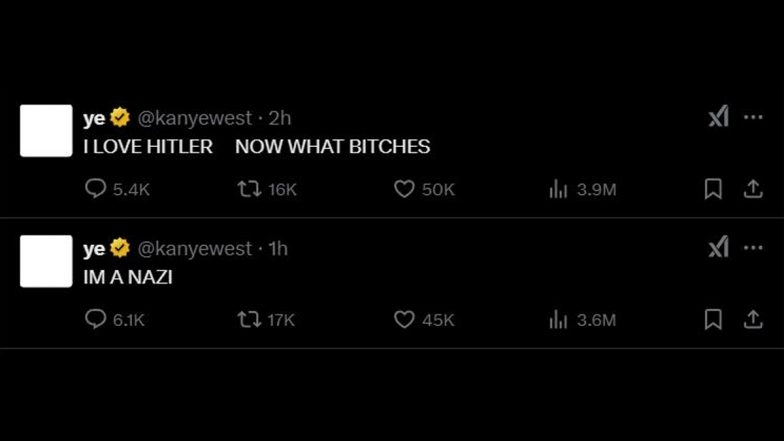Reply to the tweet with 5.4K replies
Image resolution: width=784 pixels, height=441 pixels.
96,189
